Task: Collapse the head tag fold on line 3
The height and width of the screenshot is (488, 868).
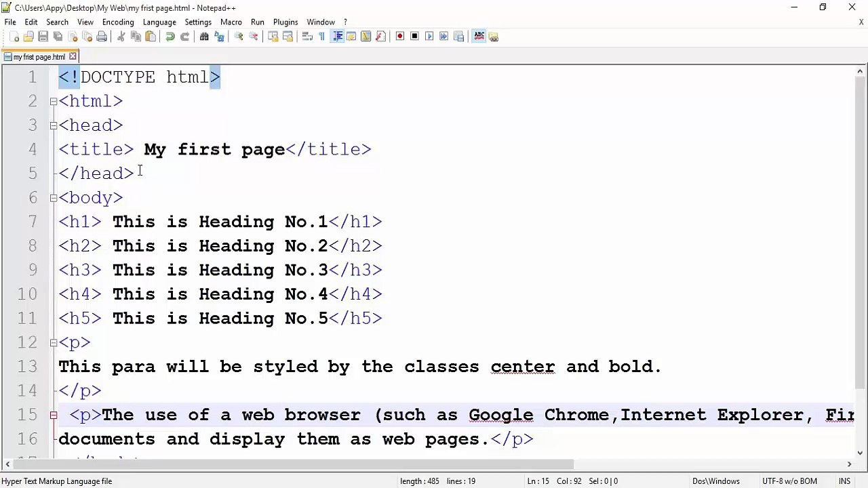Action: pyautogui.click(x=53, y=125)
